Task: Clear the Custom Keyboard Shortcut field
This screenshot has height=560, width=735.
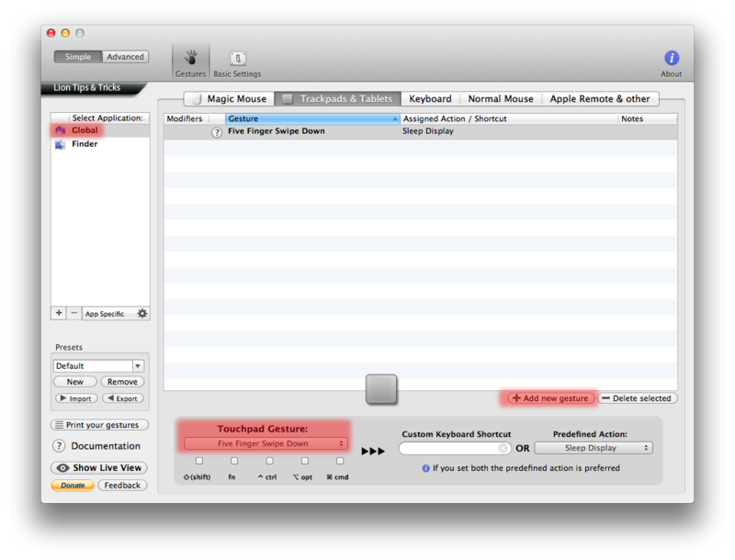Action: coord(503,449)
